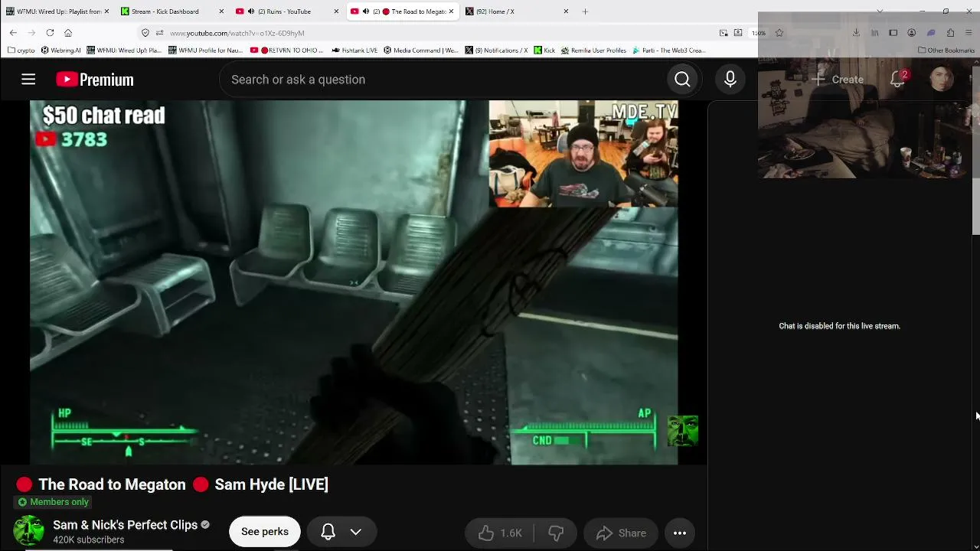Viewport: 980px width, 551px height.
Task: Open the YouTube guide hamburger menu
Action: click(28, 80)
